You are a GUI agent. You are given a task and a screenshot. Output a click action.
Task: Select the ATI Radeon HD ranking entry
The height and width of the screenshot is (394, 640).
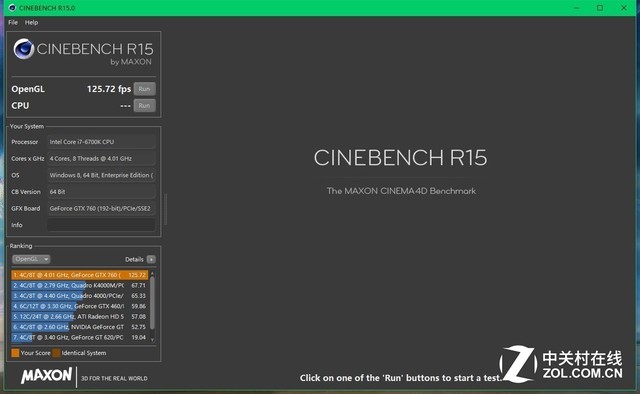click(x=80, y=316)
